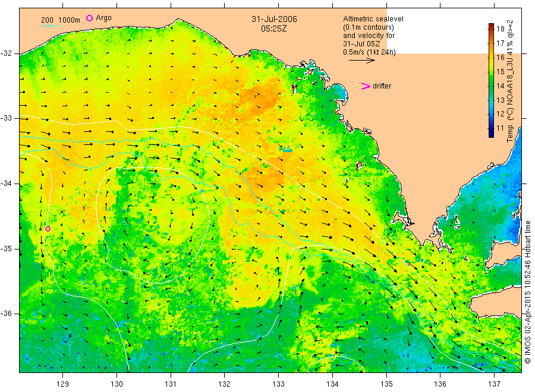The height and width of the screenshot is (392, 535).
Task: Click the color bar value 16
Action: pos(500,57)
